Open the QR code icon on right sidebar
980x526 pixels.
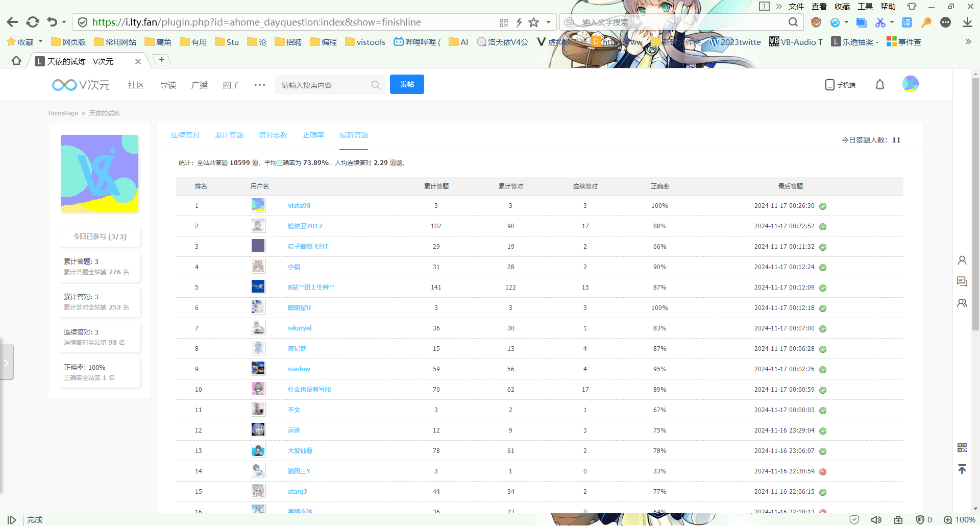pyautogui.click(x=962, y=448)
